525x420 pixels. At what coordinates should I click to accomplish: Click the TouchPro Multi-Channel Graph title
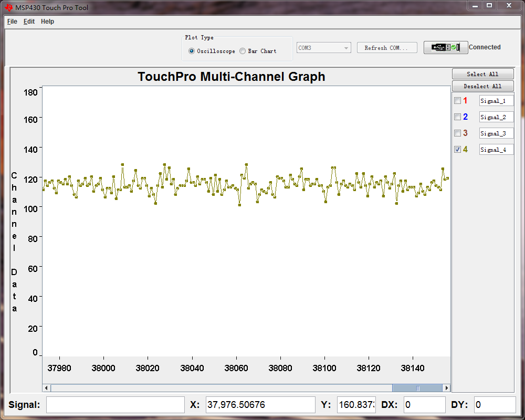coord(232,76)
